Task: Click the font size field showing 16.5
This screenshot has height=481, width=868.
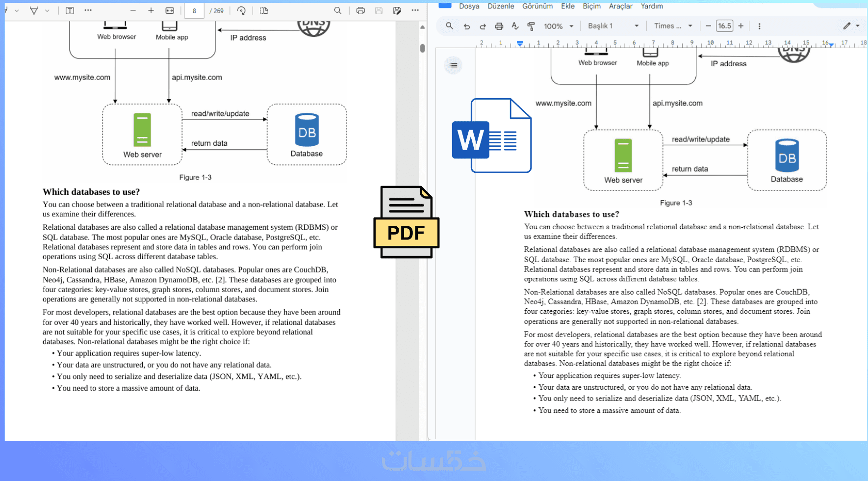Action: tap(724, 26)
